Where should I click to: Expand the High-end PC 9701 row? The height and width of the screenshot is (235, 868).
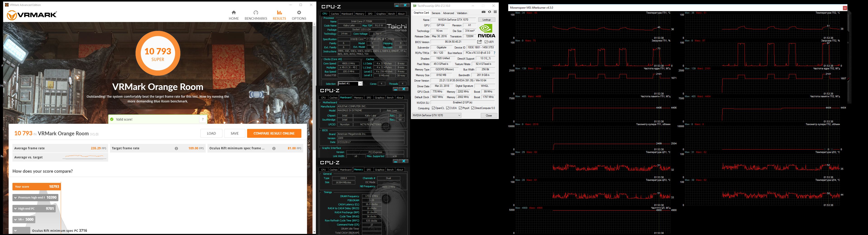[34, 209]
